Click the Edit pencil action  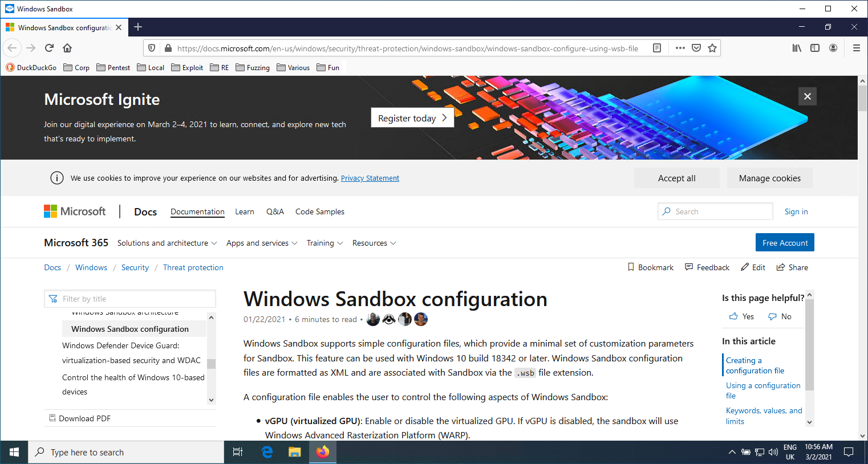[753, 267]
